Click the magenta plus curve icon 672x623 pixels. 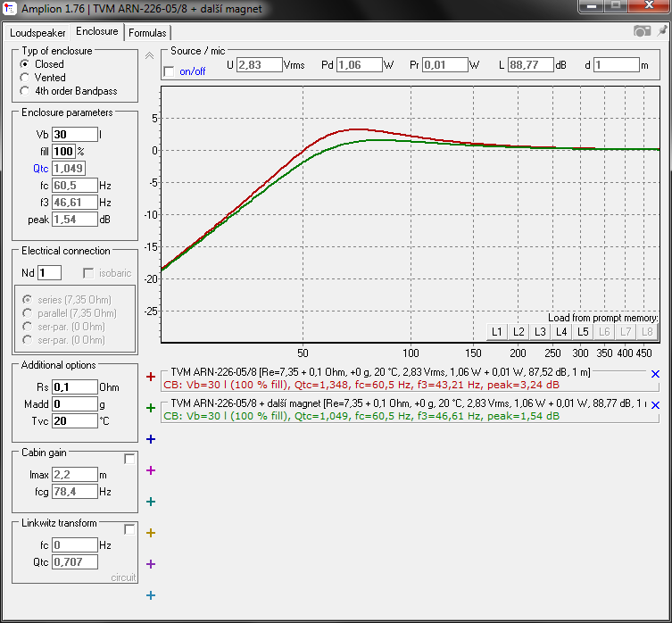click(151, 470)
